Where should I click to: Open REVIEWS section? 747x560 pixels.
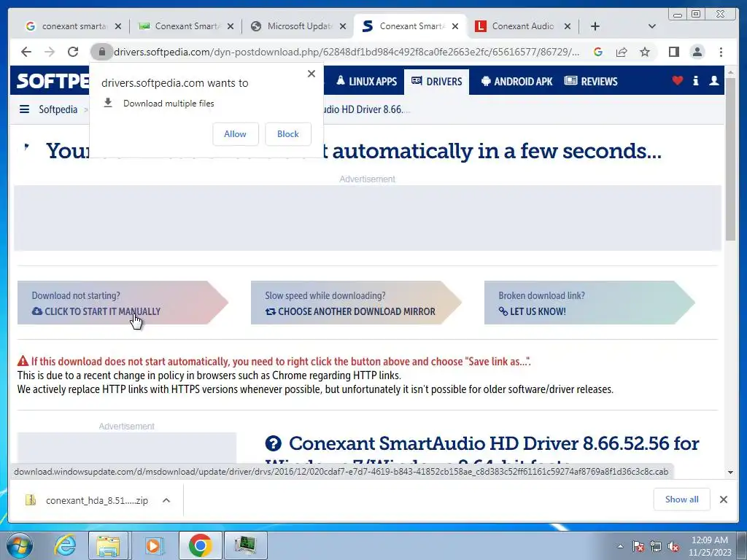591,82
